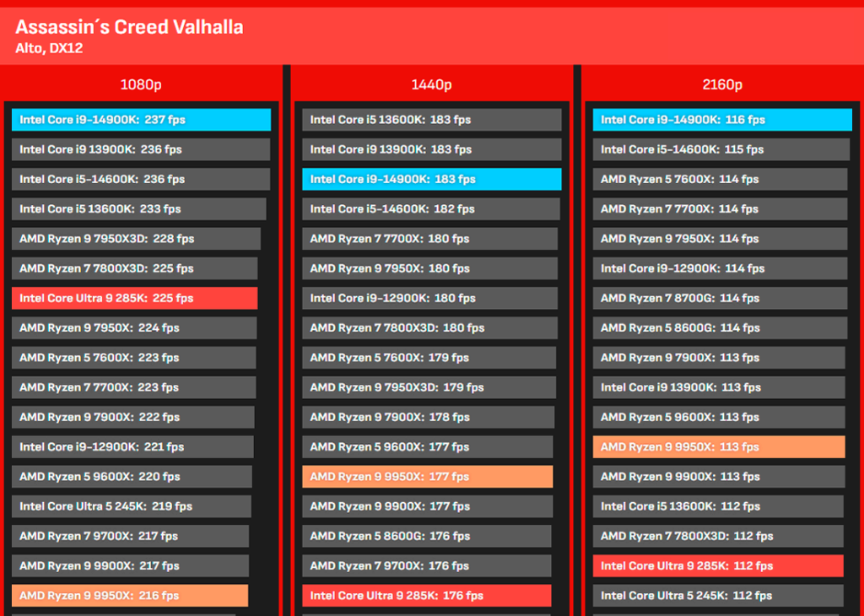Screen dimensions: 864x616
Task: Click the AMD Ryzen 5 7600X 223 fps bar
Action: tap(133, 358)
